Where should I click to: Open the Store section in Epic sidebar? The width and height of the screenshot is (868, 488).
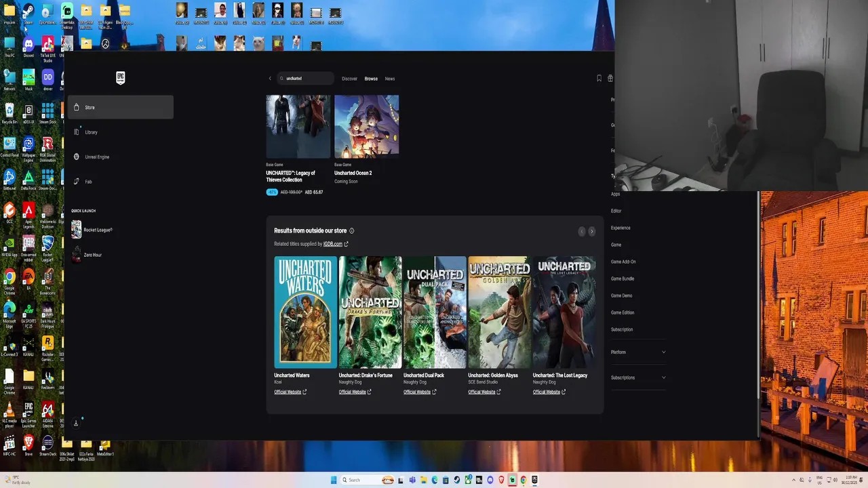(x=121, y=107)
